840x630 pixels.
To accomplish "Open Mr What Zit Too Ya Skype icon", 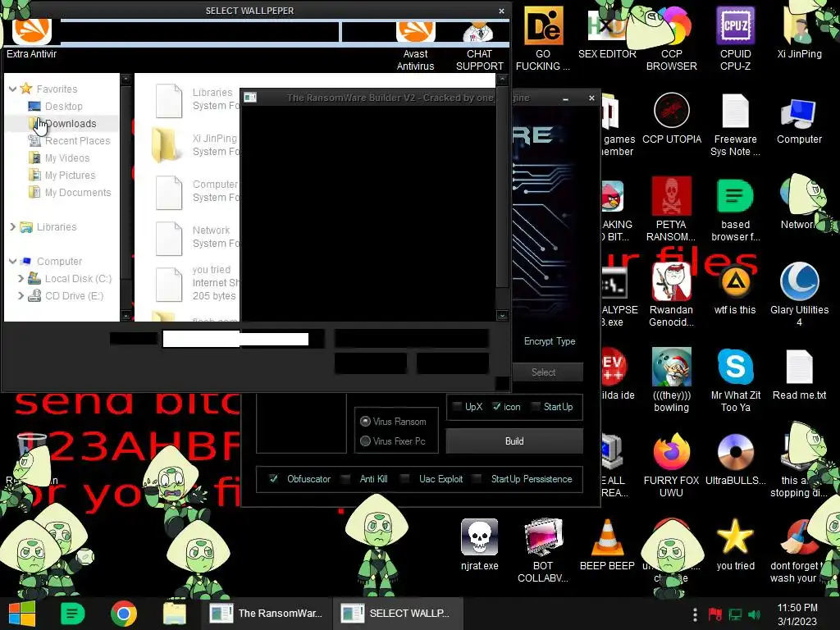I will pos(735,380).
